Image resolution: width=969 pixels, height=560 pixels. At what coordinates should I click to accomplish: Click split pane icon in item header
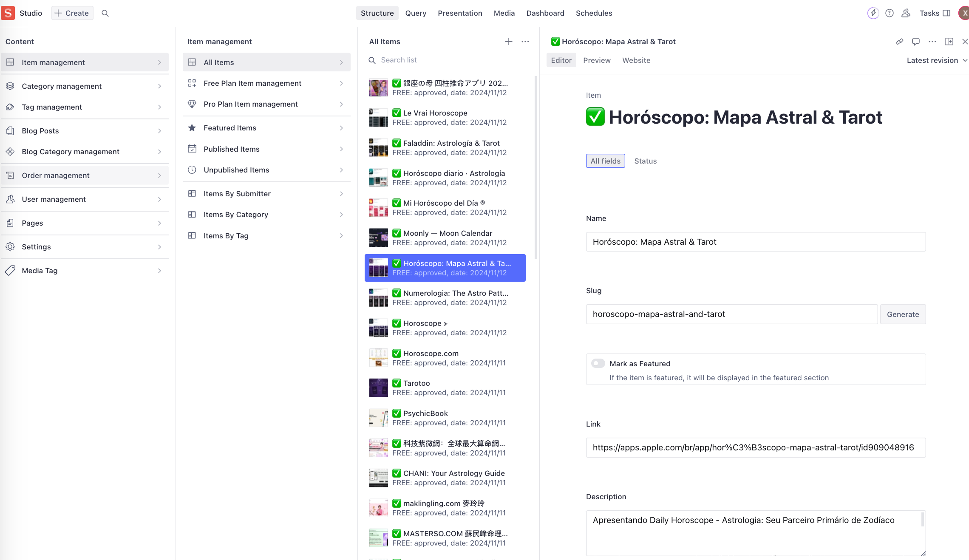pos(949,42)
